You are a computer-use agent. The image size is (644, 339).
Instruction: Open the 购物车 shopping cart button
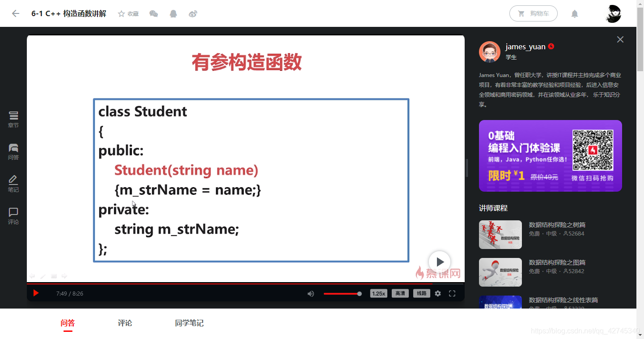534,13
